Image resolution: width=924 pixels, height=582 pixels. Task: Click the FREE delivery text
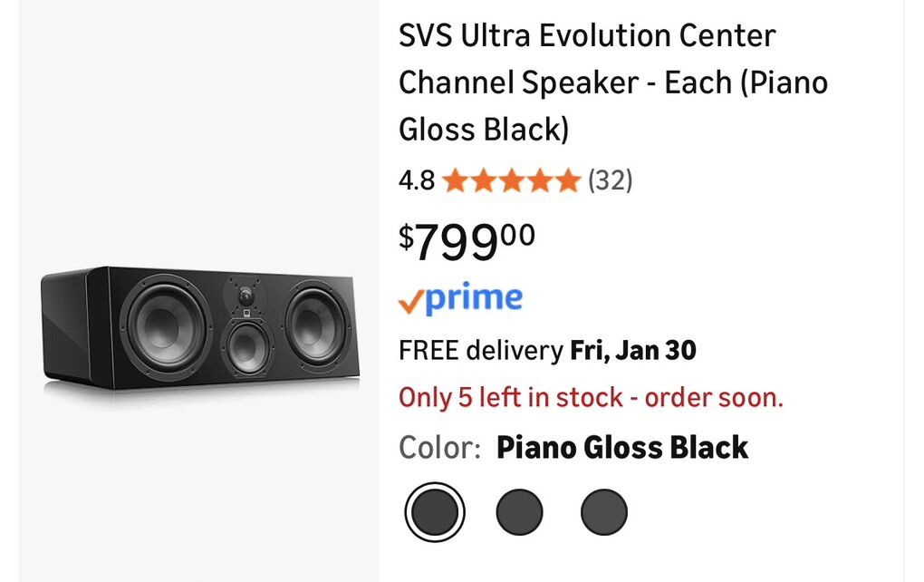(x=481, y=350)
